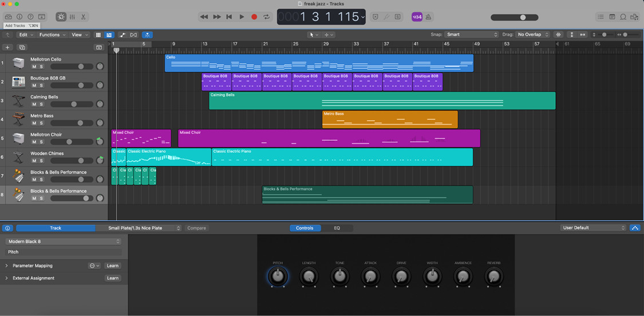Adjust the Calming Bells track volume slider
This screenshot has height=316, width=644.
tap(73, 104)
